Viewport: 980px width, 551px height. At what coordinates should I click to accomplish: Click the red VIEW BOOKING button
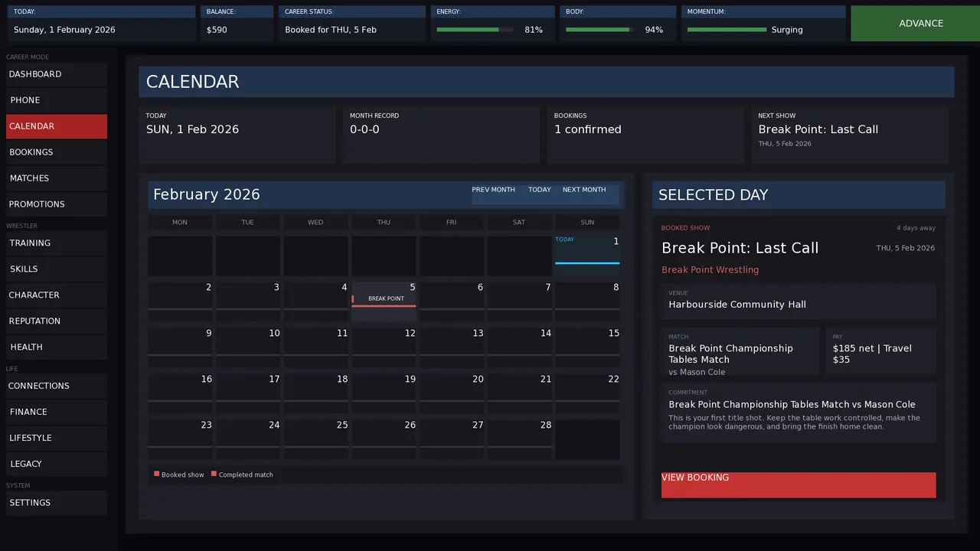click(799, 485)
